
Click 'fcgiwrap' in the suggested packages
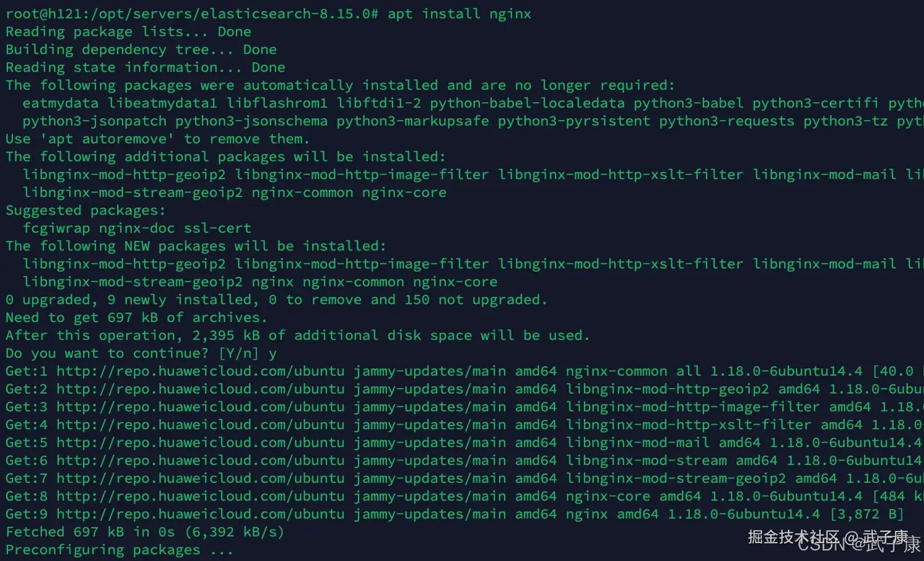pyautogui.click(x=56, y=228)
